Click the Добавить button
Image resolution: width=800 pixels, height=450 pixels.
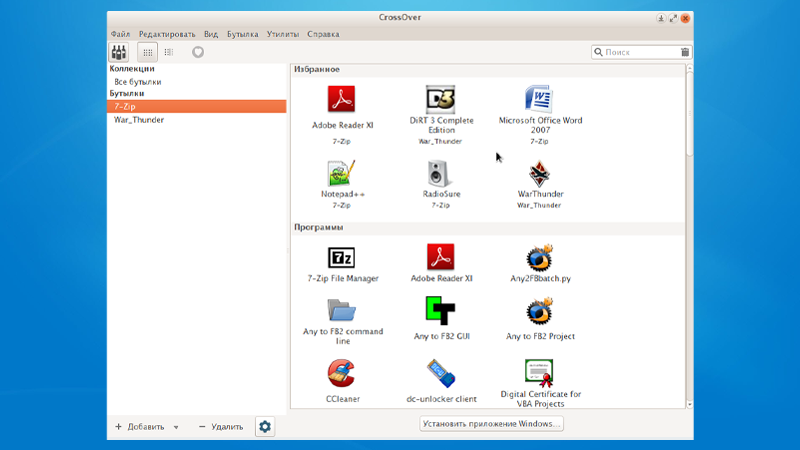[x=140, y=427]
